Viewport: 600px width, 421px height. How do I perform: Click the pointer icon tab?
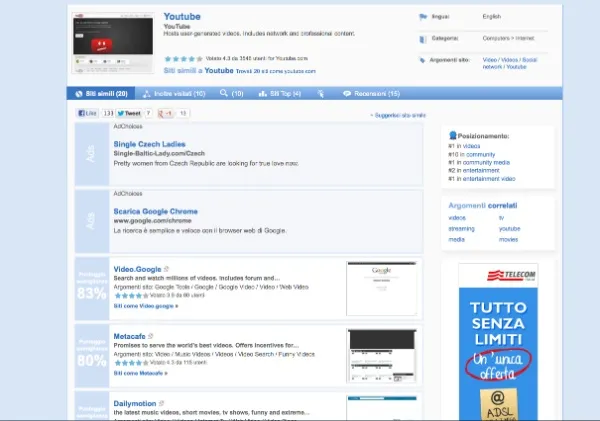(321, 93)
